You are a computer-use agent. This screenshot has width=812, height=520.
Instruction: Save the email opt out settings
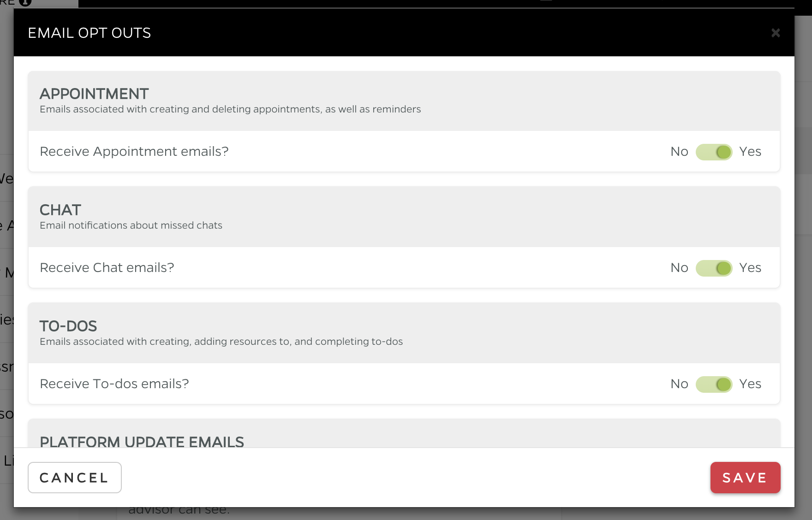[745, 478]
